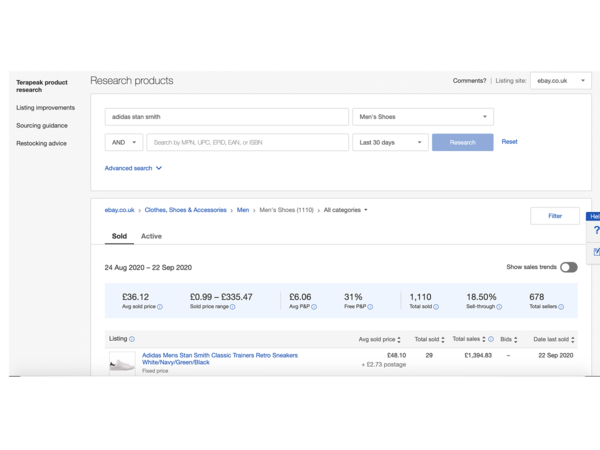600x450 pixels.
Task: Click info icon beside Free P&P
Action: 370,307
